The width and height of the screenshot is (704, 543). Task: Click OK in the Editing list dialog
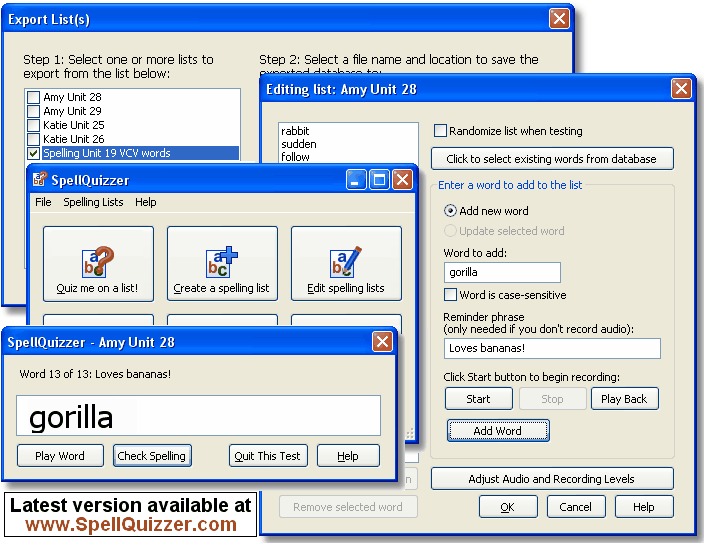pos(508,507)
